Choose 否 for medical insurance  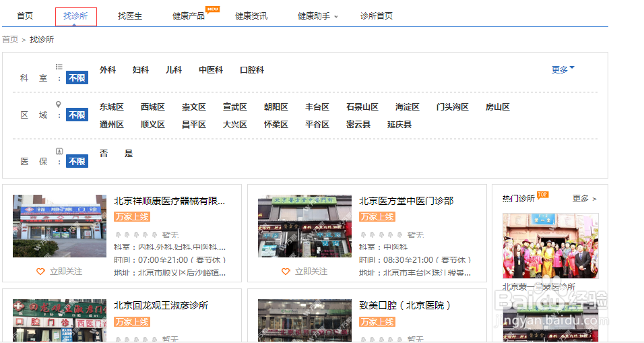104,153
